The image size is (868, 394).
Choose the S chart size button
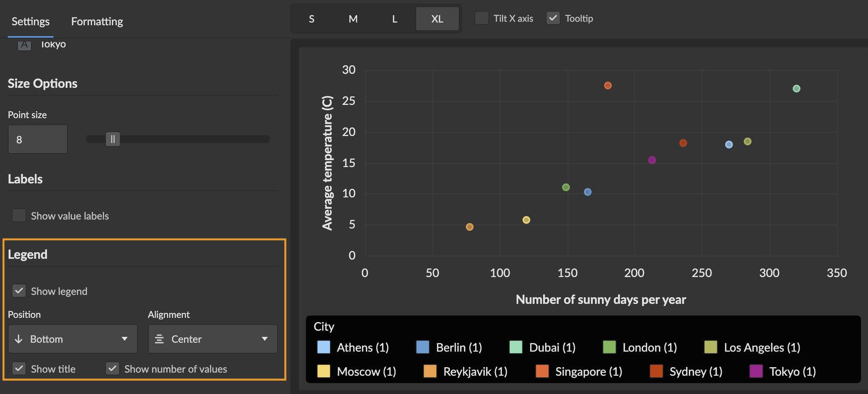[x=311, y=19]
